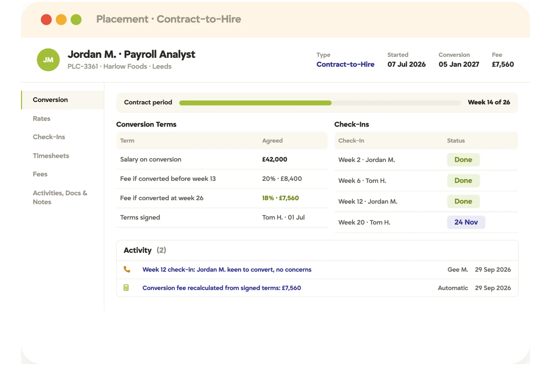The height and width of the screenshot is (392, 551).
Task: Select "Fee if converted at week 26"
Action: [162, 198]
